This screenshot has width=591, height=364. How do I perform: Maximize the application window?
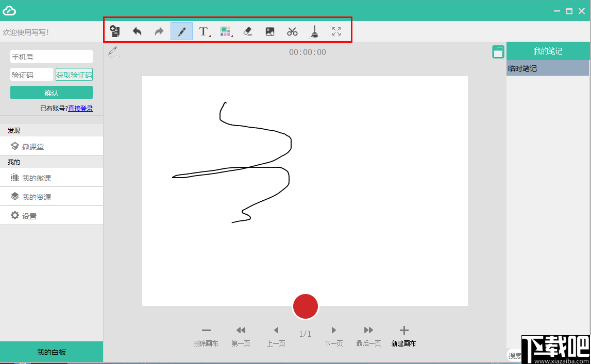click(x=569, y=11)
